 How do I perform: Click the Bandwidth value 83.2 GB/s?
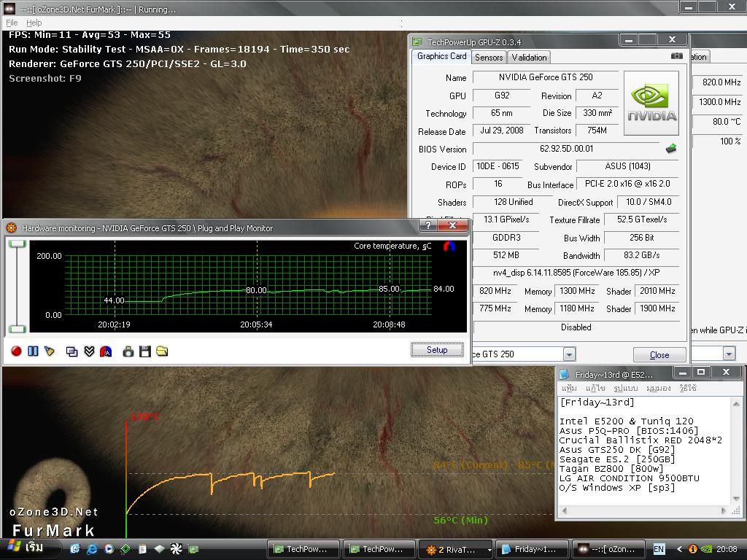pyautogui.click(x=641, y=255)
